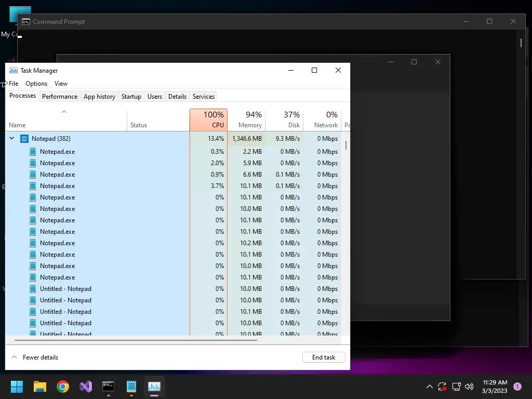
Task: Select Notepad.exe row at 3.7% CPU
Action: coord(173,186)
